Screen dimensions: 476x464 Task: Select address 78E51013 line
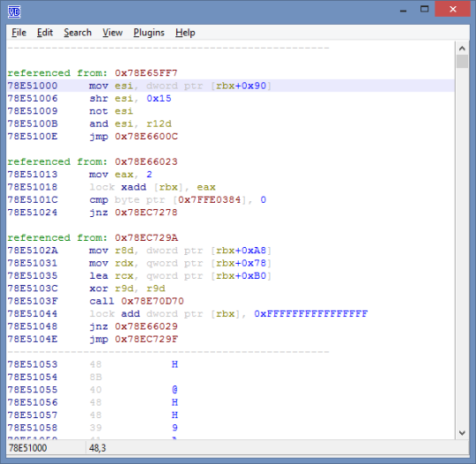pos(231,175)
